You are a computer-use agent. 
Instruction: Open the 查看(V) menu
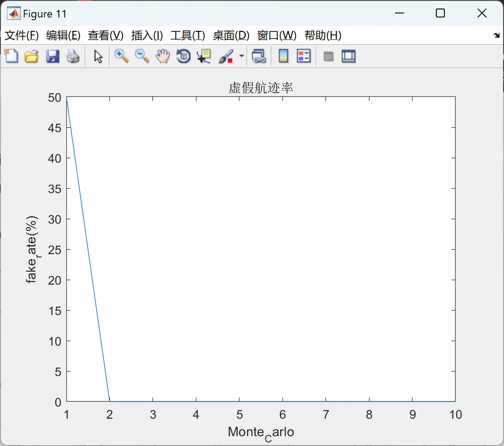105,35
